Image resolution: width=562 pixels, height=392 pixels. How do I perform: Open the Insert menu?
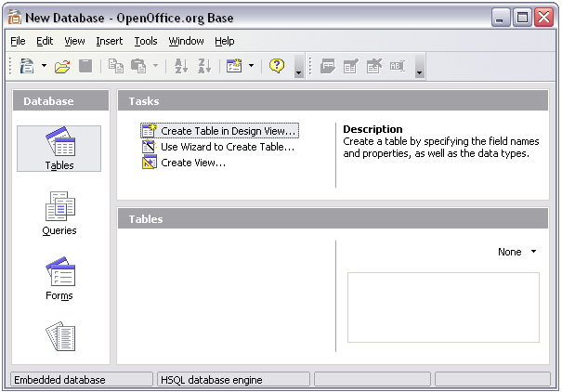click(109, 41)
